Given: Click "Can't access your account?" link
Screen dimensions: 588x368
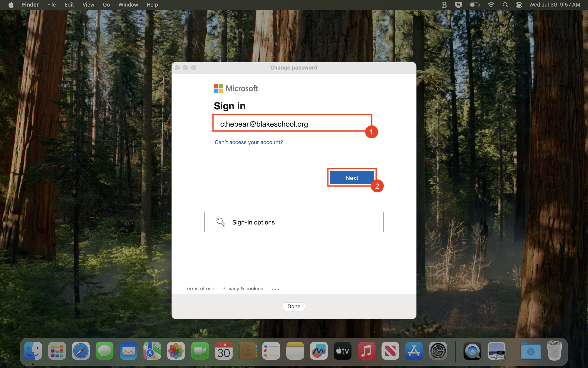Looking at the screenshot, I should pos(248,142).
